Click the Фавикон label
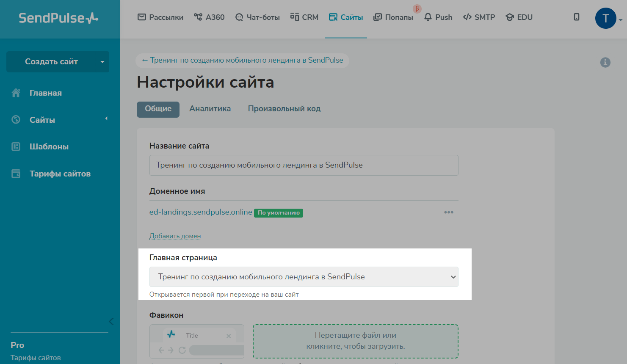 [x=166, y=315]
